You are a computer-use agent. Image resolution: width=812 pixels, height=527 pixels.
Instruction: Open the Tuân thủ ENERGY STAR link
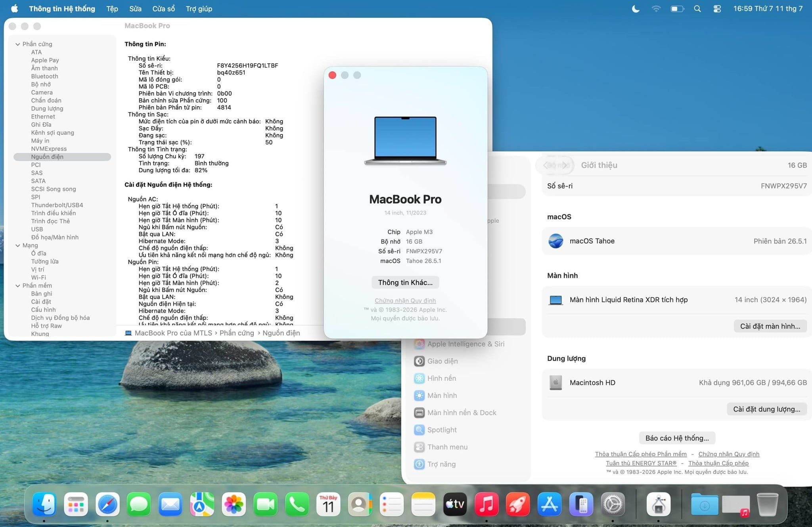point(641,463)
